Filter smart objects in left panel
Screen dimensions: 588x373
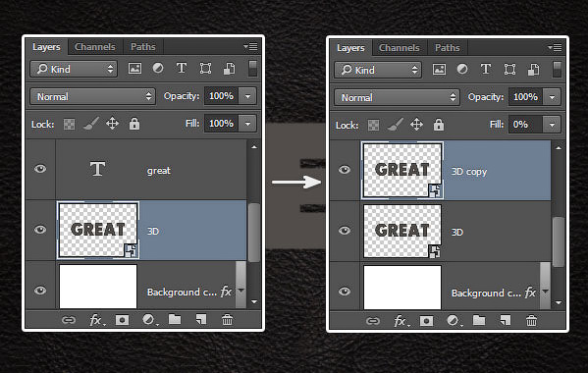(x=229, y=69)
